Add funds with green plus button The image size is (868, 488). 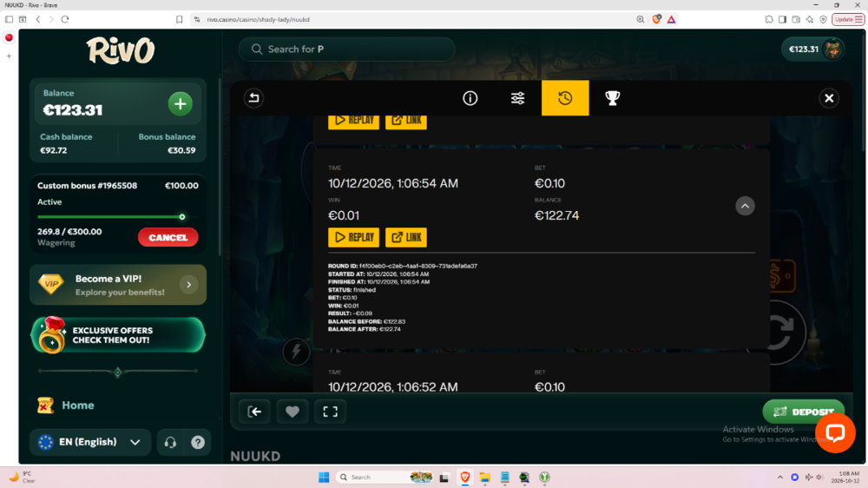click(x=181, y=103)
